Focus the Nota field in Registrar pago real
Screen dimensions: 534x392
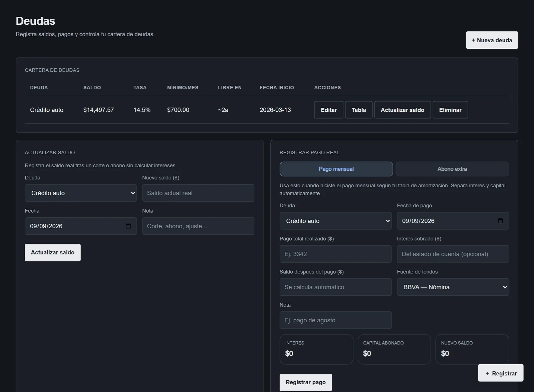[x=335, y=320]
